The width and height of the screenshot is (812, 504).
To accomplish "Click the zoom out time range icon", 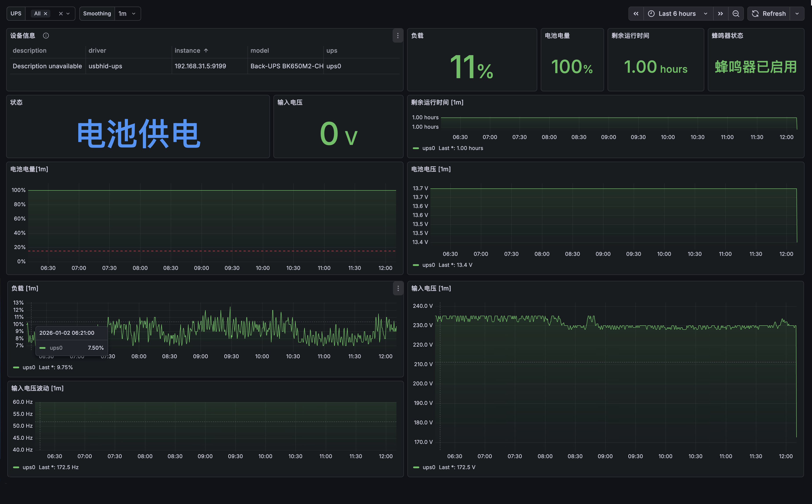I will [736, 14].
